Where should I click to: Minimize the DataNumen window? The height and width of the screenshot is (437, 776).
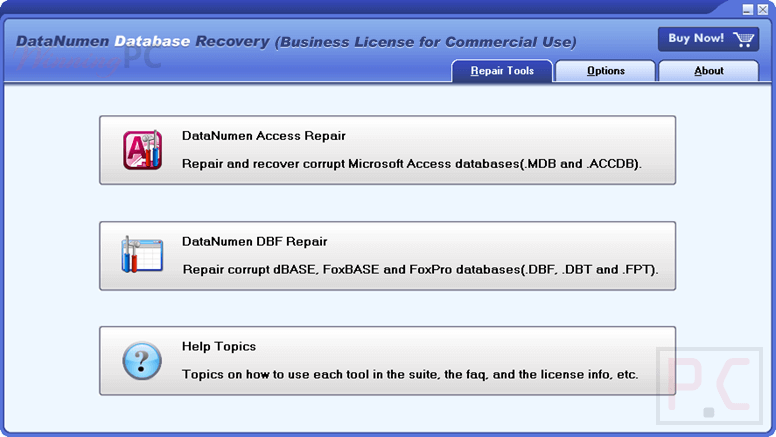coord(748,9)
